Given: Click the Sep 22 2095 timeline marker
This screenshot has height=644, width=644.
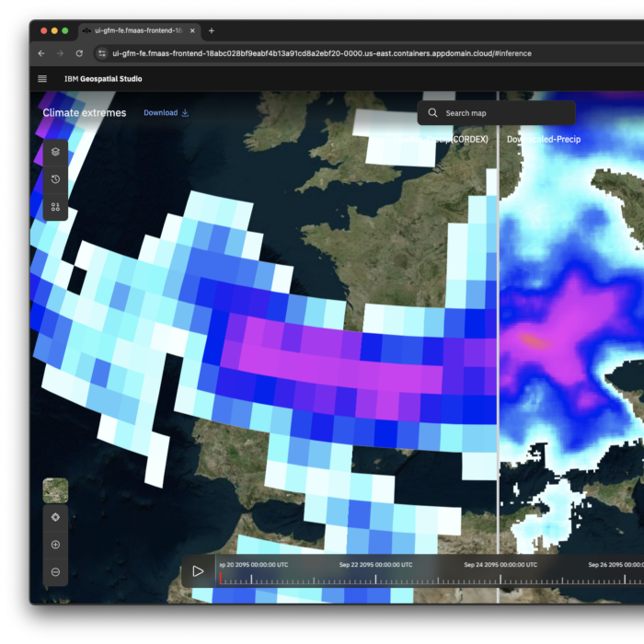Looking at the screenshot, I should tap(375, 579).
